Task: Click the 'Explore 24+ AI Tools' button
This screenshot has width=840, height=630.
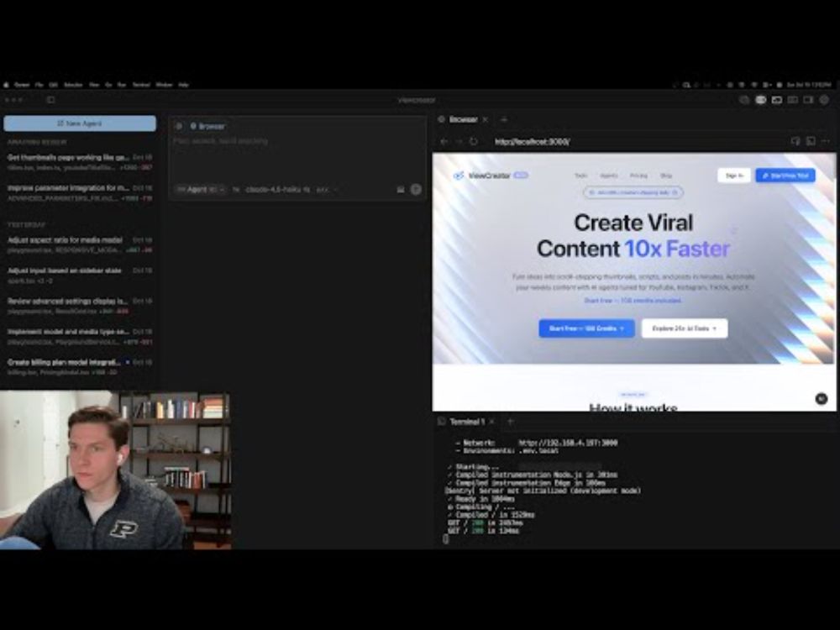Action: (685, 328)
